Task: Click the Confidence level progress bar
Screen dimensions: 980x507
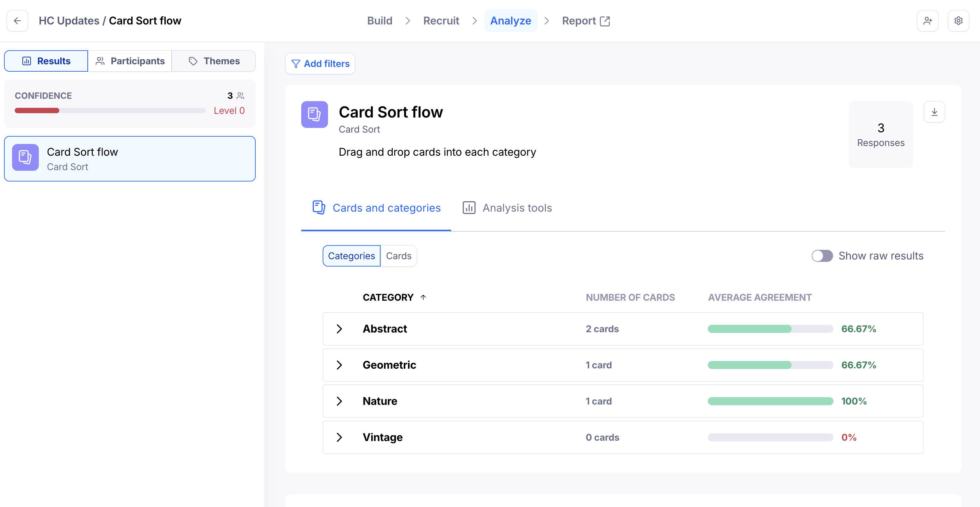Action: click(110, 111)
